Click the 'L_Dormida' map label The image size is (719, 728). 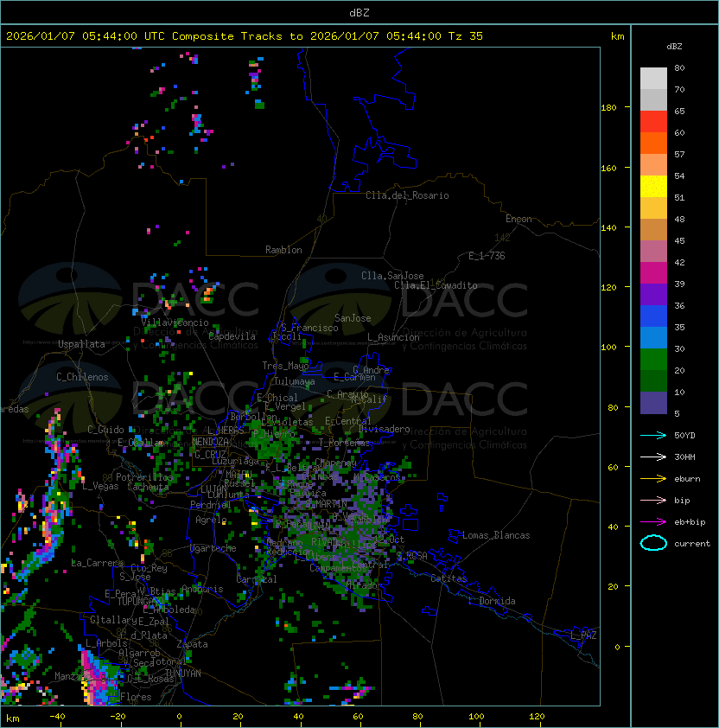492,601
